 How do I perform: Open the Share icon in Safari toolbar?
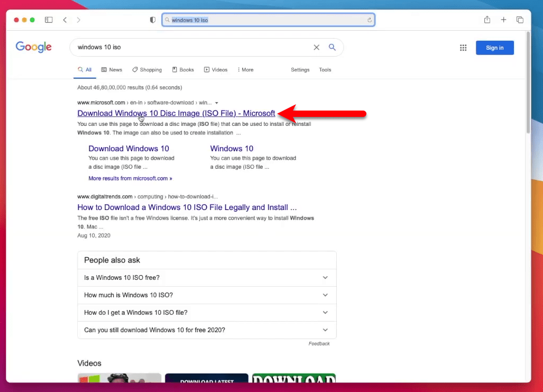tap(487, 20)
